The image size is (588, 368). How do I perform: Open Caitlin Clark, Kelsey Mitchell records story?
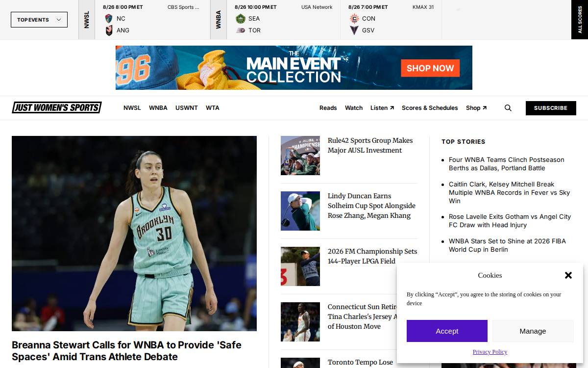pyautogui.click(x=510, y=193)
